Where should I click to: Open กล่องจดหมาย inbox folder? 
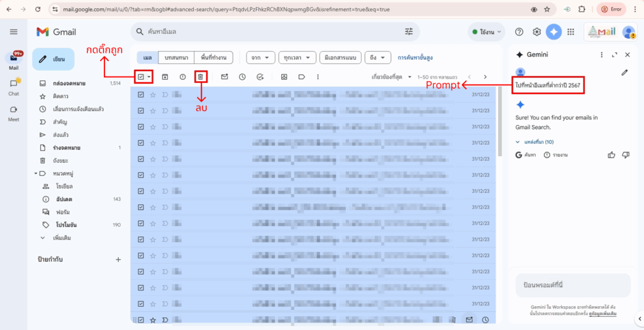(x=69, y=83)
